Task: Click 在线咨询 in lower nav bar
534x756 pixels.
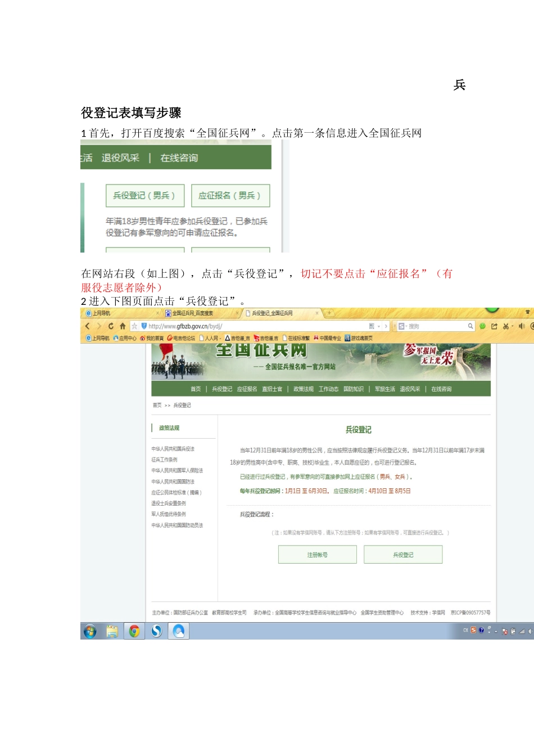Action: pyautogui.click(x=441, y=389)
